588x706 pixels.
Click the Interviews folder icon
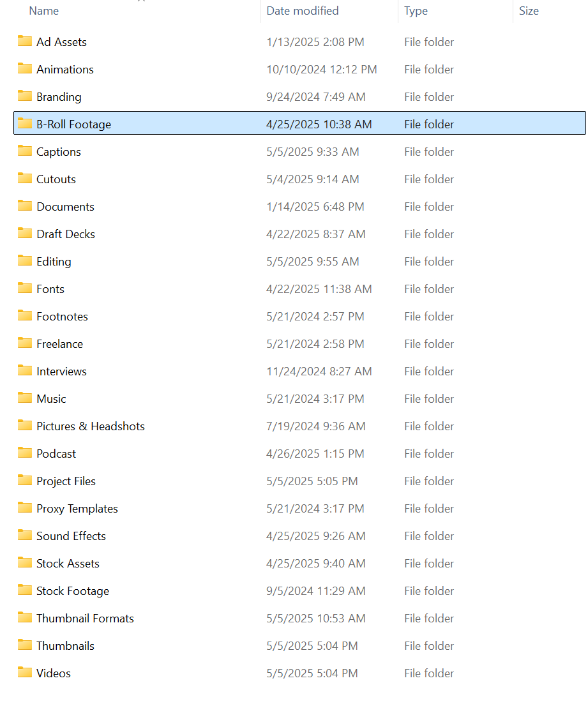[25, 371]
